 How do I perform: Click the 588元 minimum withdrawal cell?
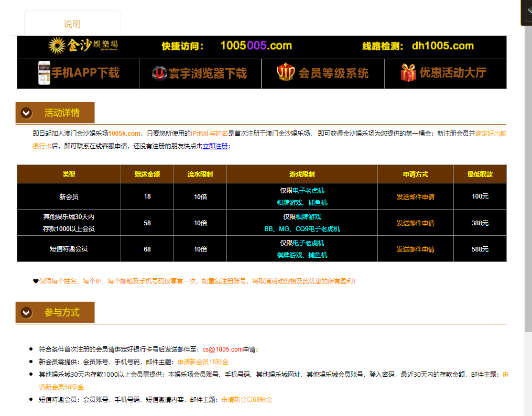coord(480,249)
